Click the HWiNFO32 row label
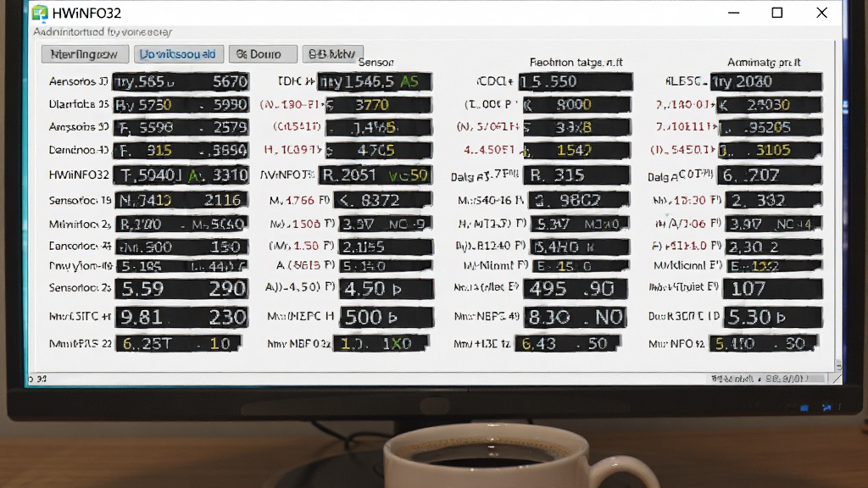The image size is (868, 488). 79,175
